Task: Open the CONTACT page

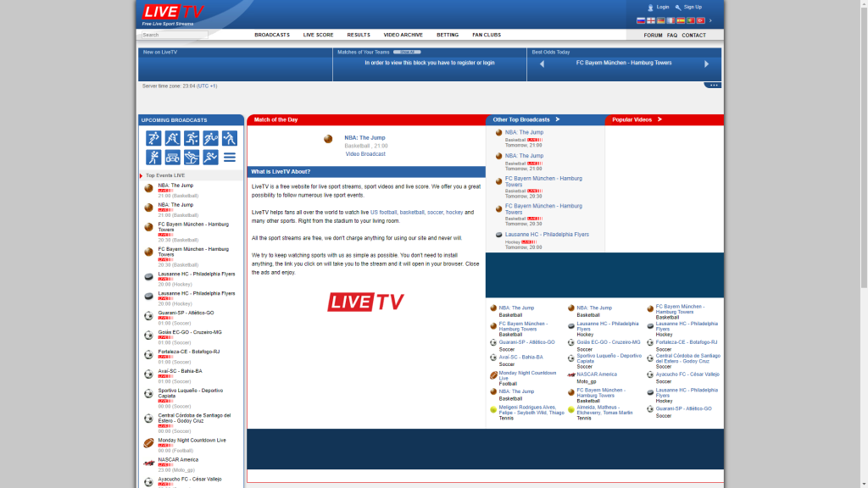Action: pyautogui.click(x=693, y=36)
